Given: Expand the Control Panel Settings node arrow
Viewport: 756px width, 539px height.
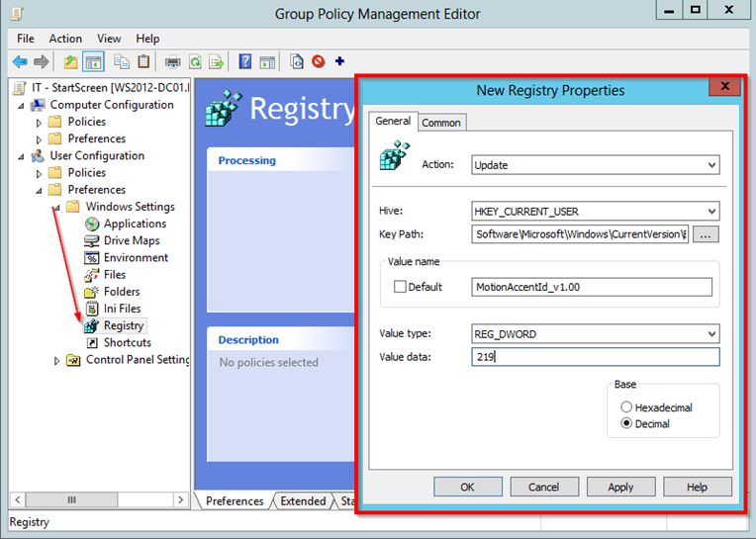Looking at the screenshot, I should tap(56, 360).
